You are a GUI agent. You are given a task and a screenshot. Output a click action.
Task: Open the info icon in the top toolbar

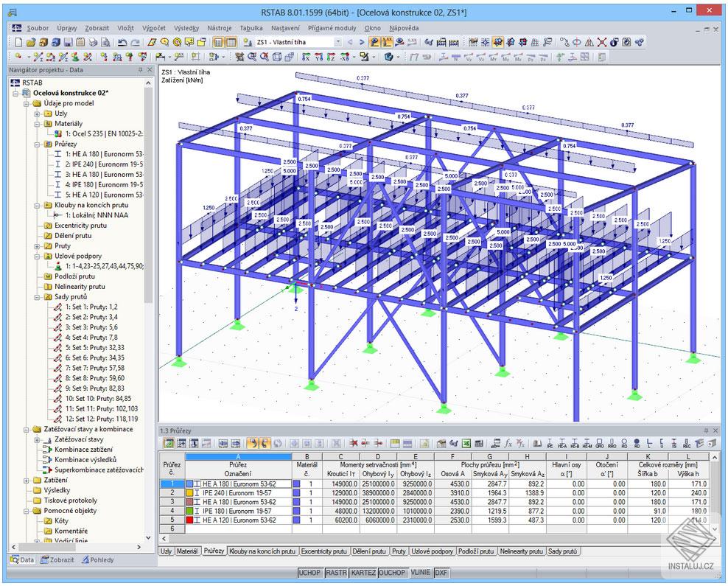click(614, 42)
